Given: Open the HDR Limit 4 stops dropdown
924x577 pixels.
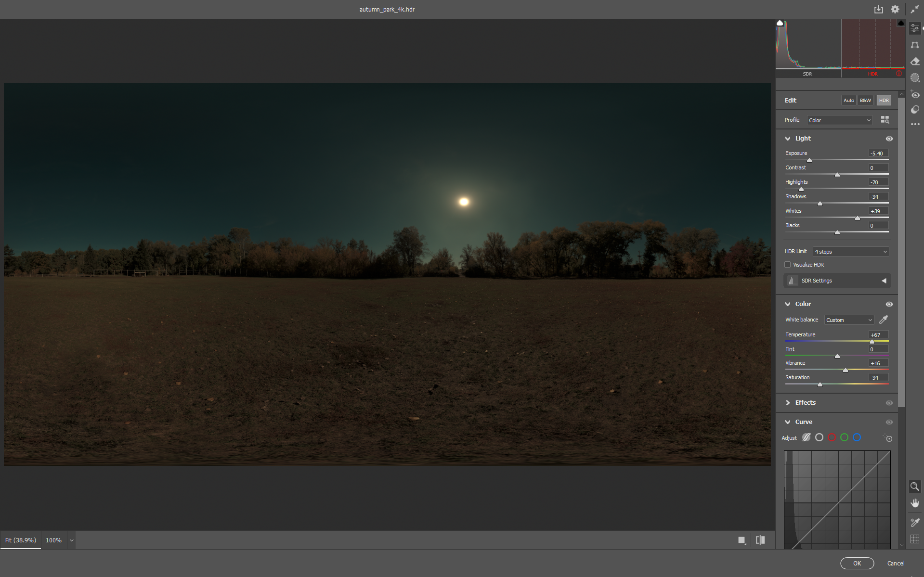Looking at the screenshot, I should [851, 252].
